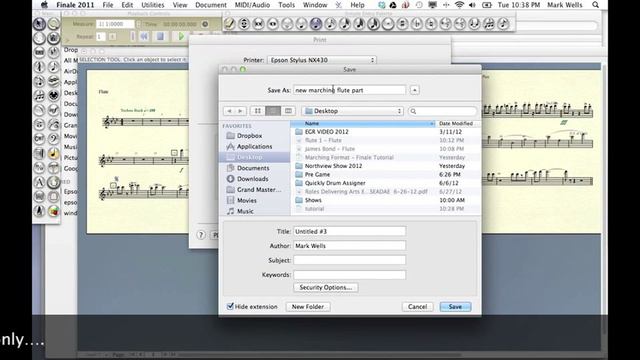Open the Utilities menu
This screenshot has width=640, height=360.
click(153, 5)
